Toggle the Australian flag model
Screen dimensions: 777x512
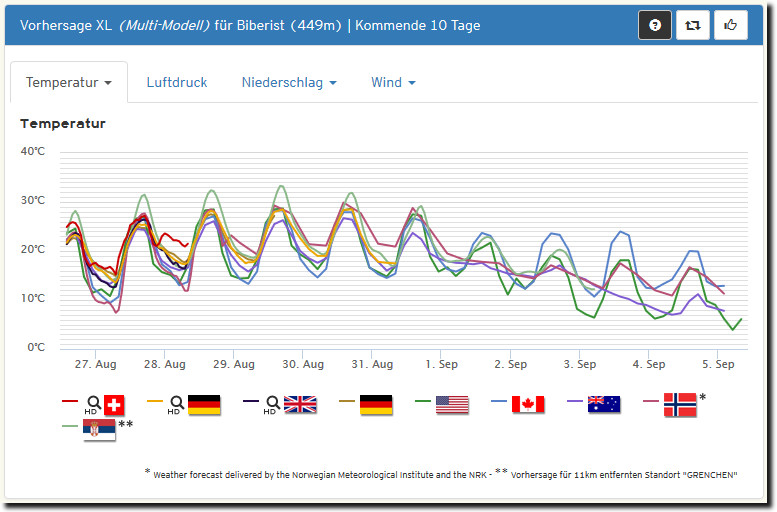pos(604,405)
